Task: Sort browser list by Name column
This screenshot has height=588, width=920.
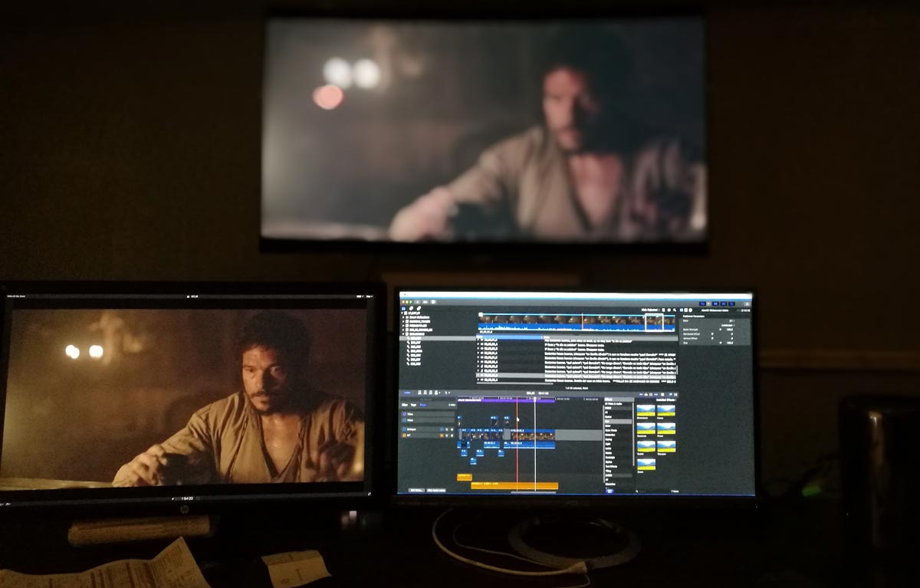Action: point(510,337)
